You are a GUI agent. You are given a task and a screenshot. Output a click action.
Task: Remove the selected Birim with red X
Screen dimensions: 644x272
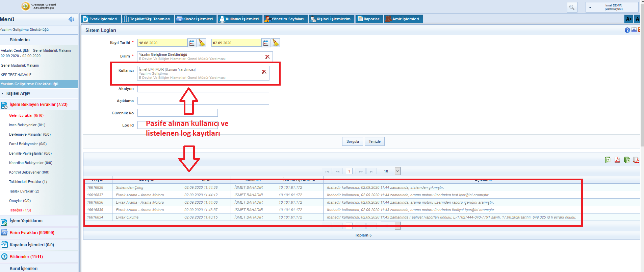coord(267,57)
